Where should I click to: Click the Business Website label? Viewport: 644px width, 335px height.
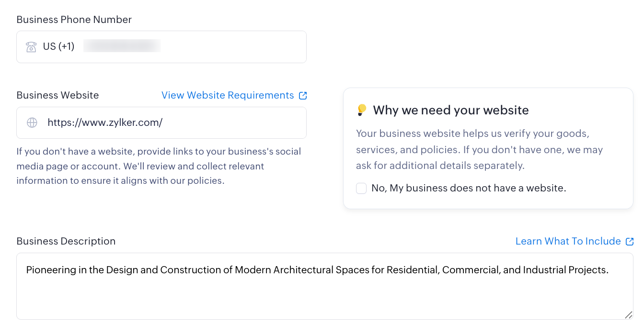coord(57,95)
